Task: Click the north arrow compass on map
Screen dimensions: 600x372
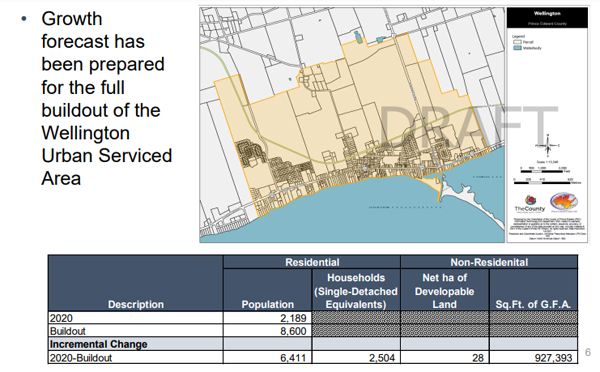Action: (548, 145)
